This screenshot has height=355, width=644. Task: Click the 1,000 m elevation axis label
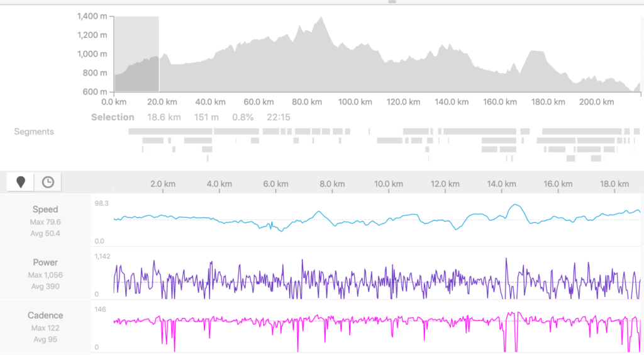pos(92,54)
